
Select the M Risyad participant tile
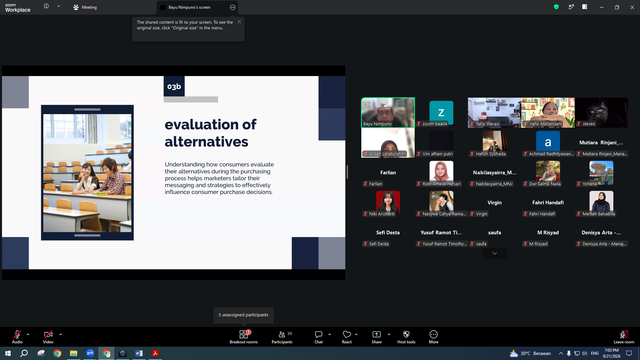click(x=548, y=233)
